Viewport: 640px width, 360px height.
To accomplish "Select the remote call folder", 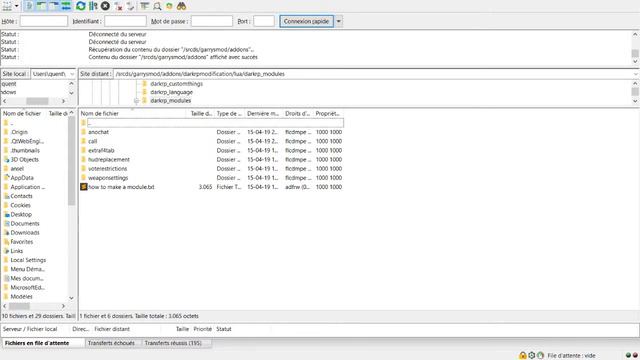I will (x=211, y=141).
